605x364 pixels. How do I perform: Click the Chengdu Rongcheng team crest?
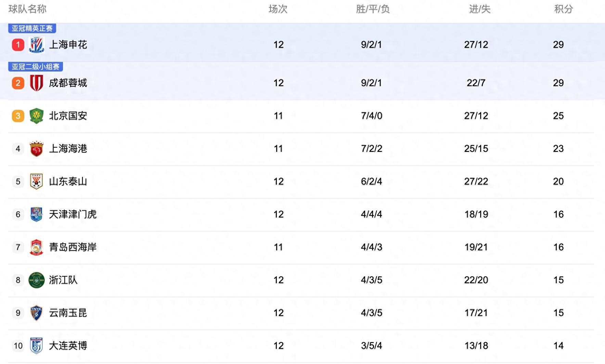tap(36, 83)
